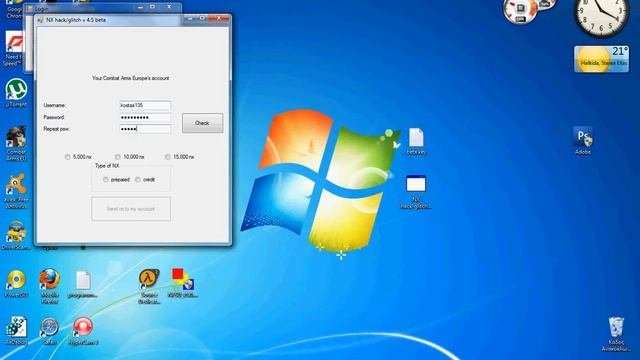
Task: Click the Send nx to my account button
Action: pyautogui.click(x=131, y=209)
